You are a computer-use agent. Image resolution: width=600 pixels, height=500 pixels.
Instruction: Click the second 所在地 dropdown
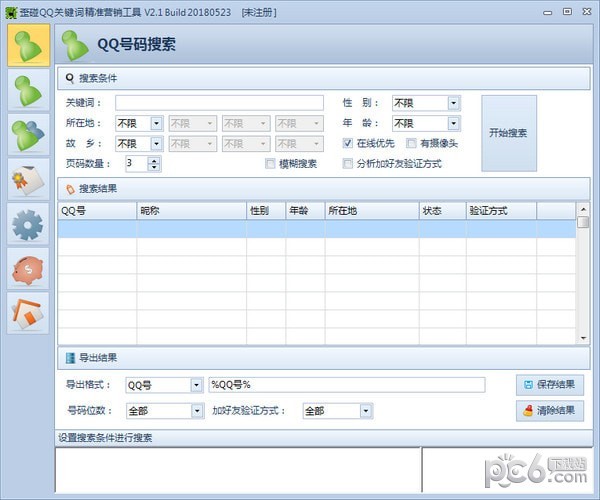click(193, 123)
